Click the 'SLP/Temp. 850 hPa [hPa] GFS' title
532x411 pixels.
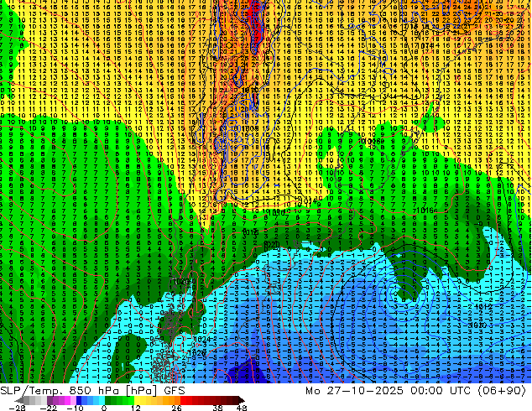pos(92,391)
